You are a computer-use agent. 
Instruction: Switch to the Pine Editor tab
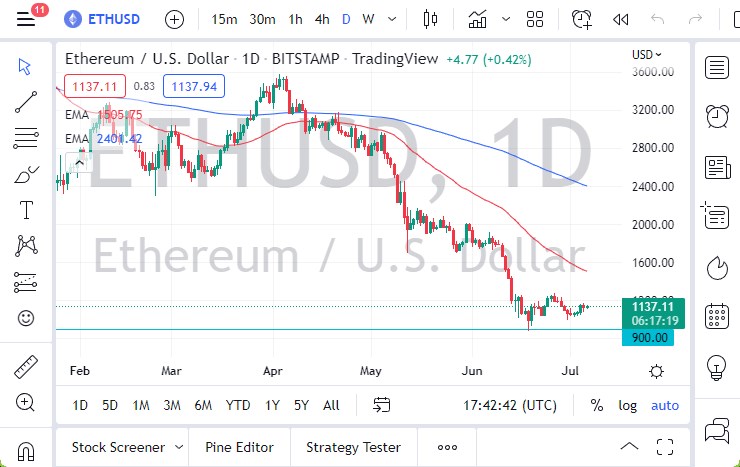tap(240, 447)
